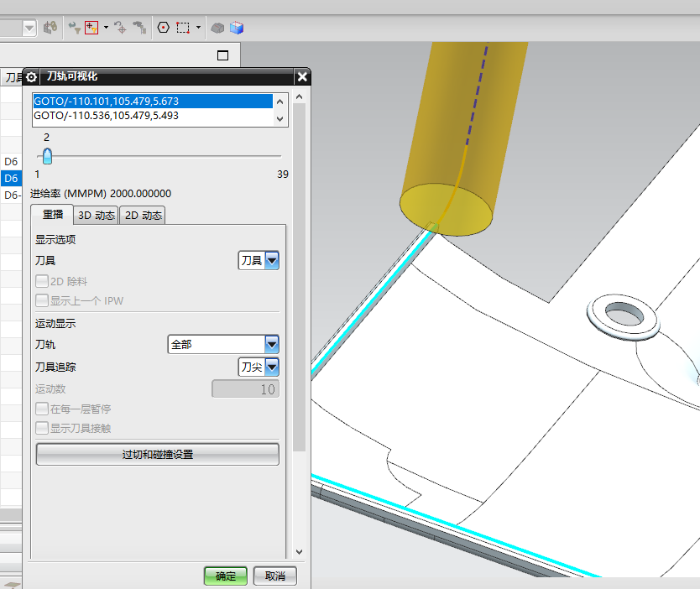
Task: Click the panel maximize square icon
Action: (222, 55)
